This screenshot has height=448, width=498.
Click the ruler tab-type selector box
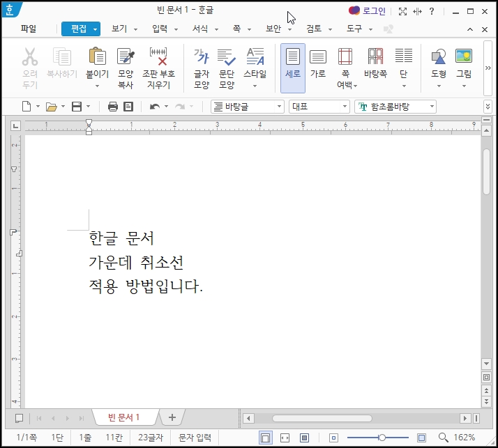tap(15, 125)
